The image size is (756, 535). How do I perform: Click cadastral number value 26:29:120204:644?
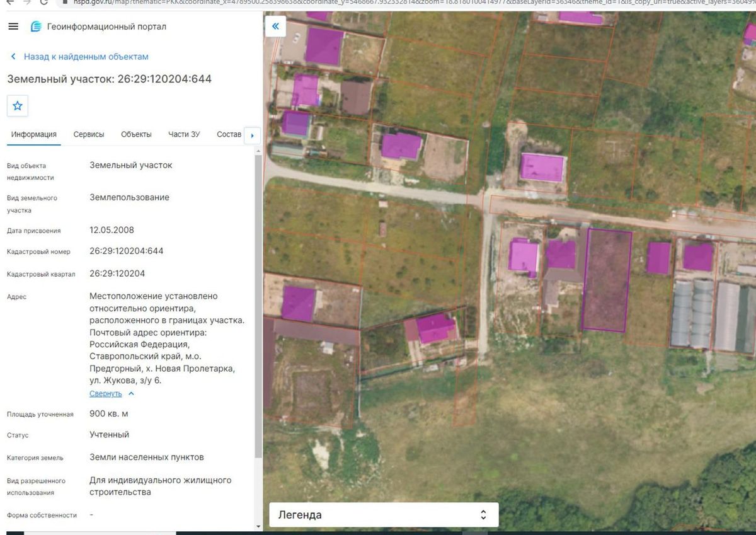pyautogui.click(x=126, y=251)
